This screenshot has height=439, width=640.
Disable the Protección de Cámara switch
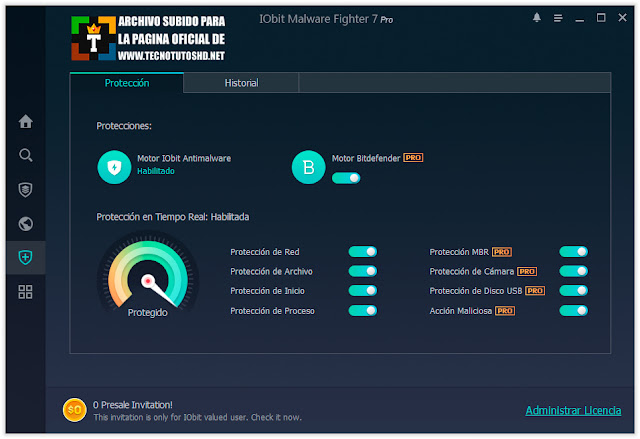click(573, 271)
